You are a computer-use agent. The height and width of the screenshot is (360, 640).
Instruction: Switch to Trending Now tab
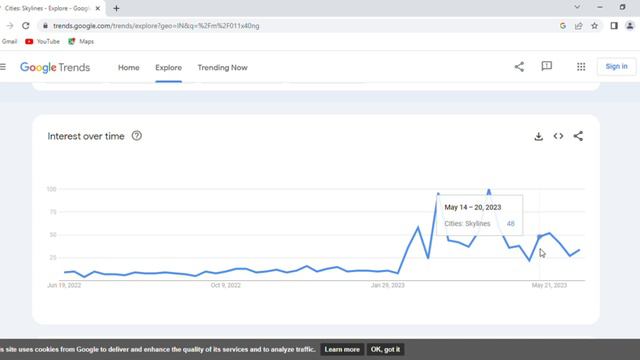222,68
